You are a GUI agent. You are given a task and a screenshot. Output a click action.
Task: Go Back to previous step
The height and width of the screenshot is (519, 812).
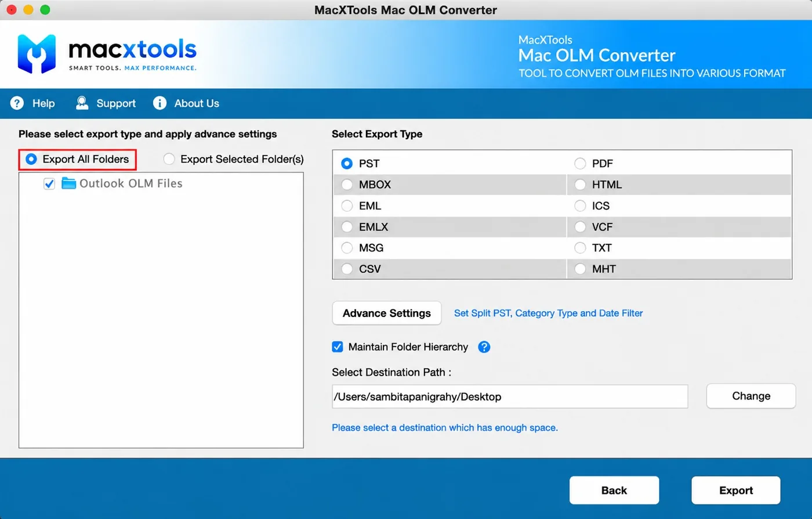[x=614, y=491]
